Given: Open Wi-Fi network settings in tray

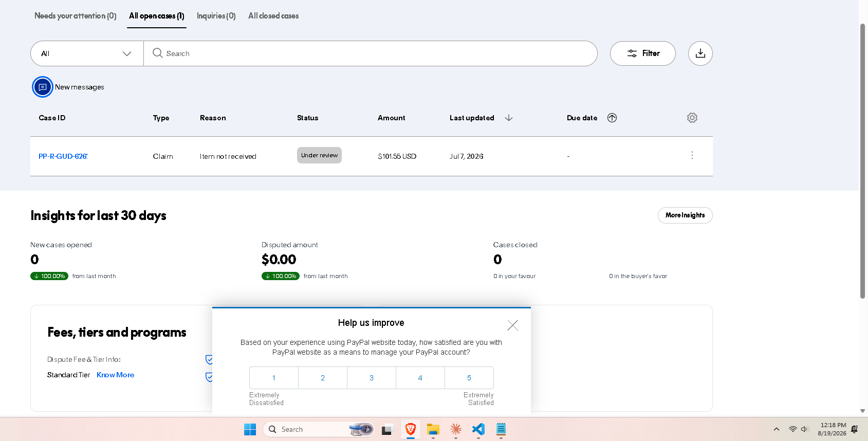Looking at the screenshot, I should pos(793,429).
